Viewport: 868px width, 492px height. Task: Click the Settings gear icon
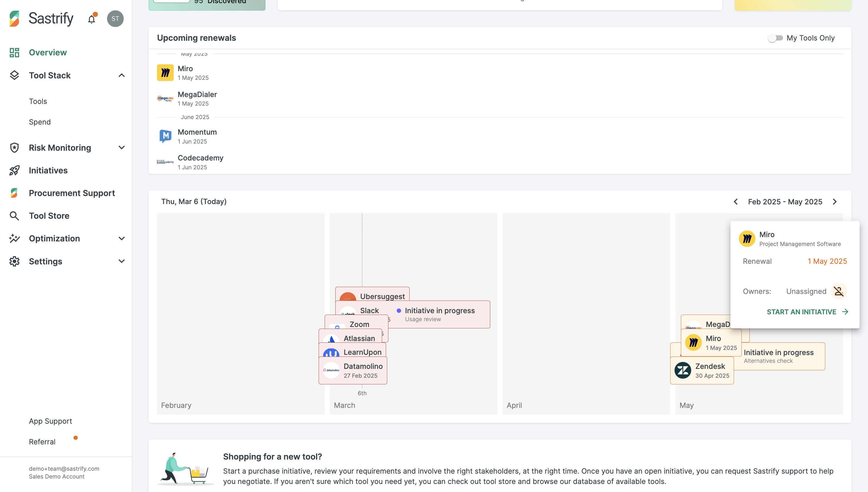pos(14,261)
